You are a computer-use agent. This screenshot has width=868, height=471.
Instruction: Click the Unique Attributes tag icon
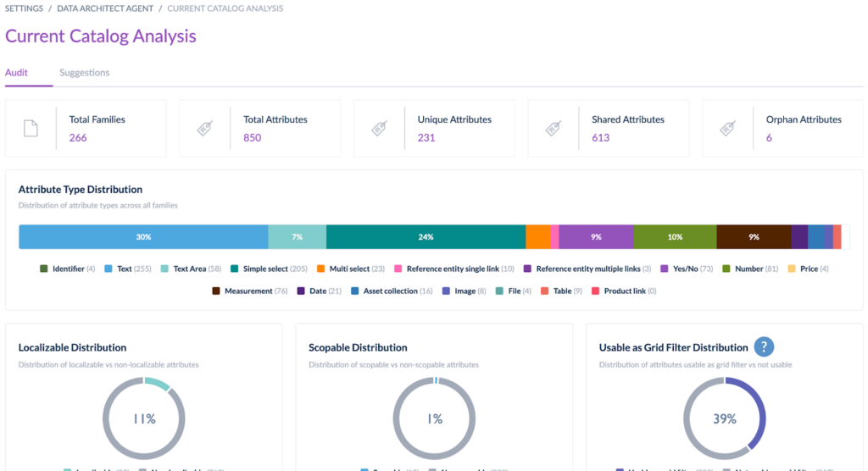click(x=379, y=128)
